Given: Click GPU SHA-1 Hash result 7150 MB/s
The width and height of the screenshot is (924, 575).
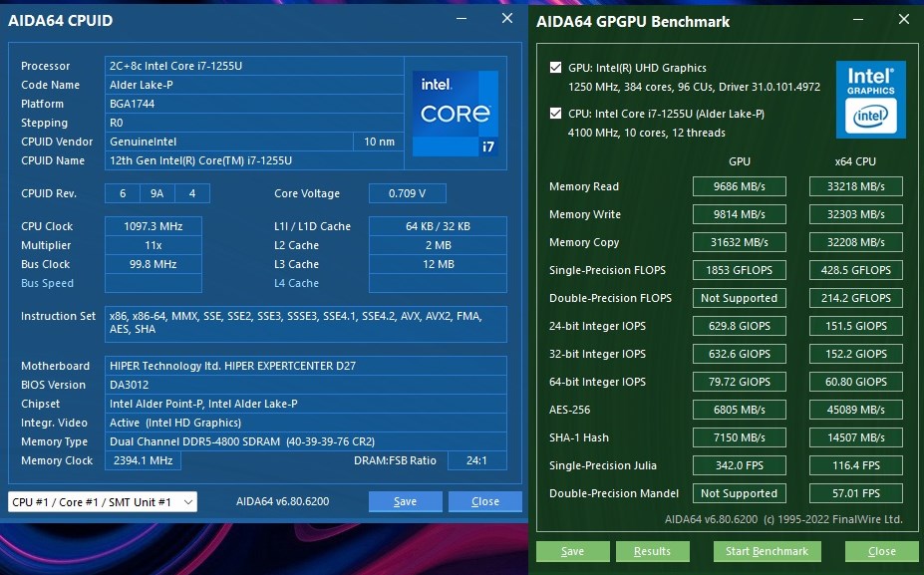Looking at the screenshot, I should 739,437.
